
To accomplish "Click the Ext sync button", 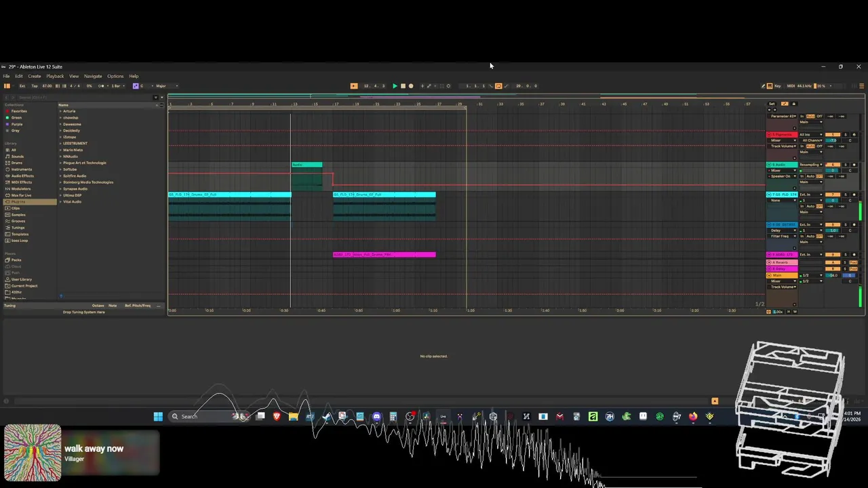I will pos(22,86).
